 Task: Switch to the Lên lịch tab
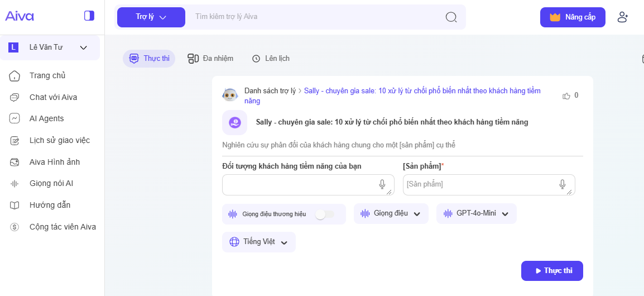tap(271, 59)
